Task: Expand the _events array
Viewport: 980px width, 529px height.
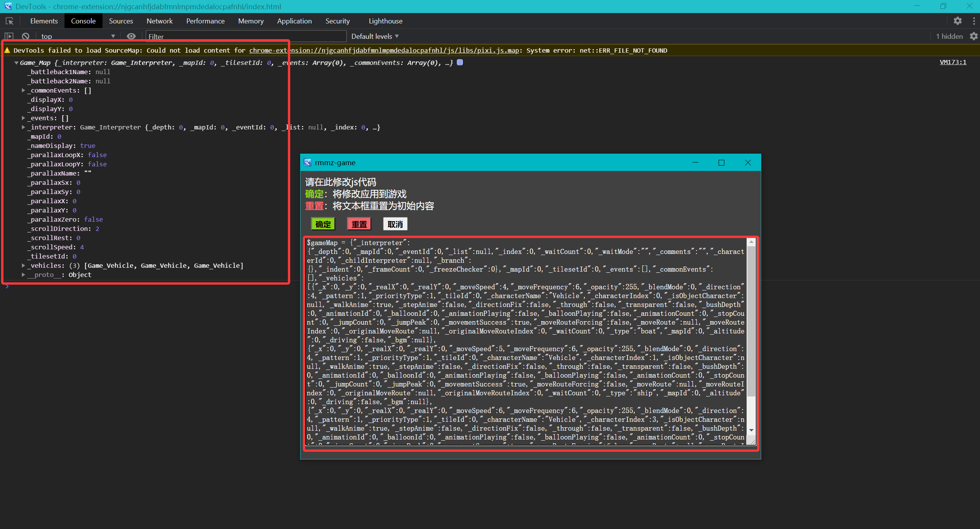Action: (23, 118)
